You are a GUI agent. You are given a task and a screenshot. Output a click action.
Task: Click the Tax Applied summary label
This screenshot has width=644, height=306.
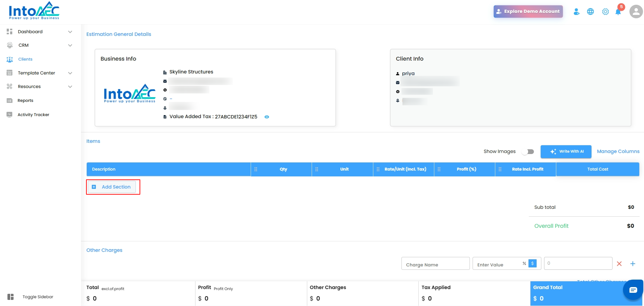tap(436, 287)
